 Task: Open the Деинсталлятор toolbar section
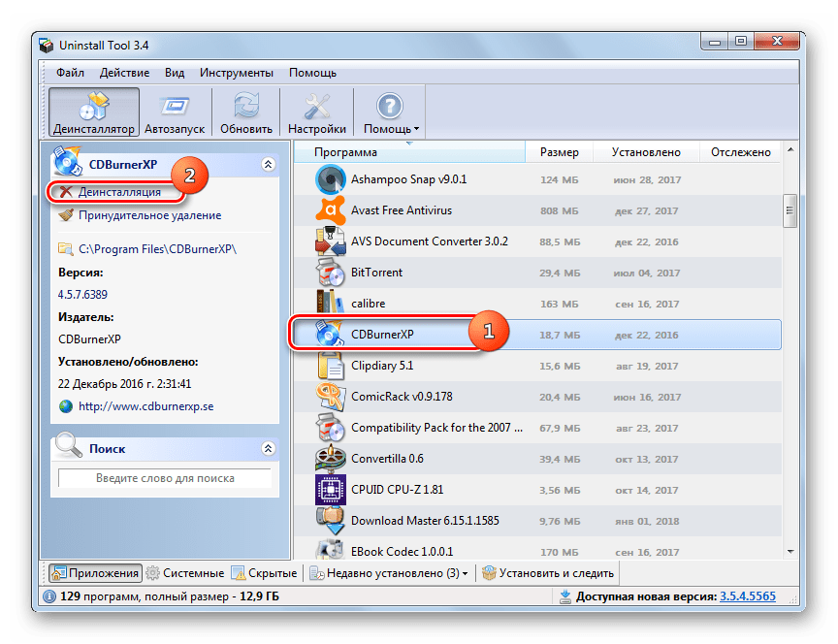pos(93,113)
